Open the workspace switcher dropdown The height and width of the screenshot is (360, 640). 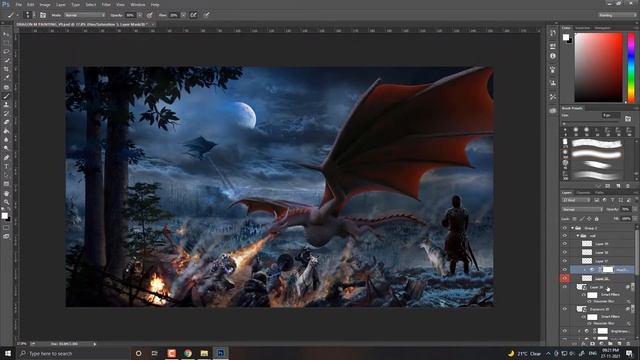point(617,15)
